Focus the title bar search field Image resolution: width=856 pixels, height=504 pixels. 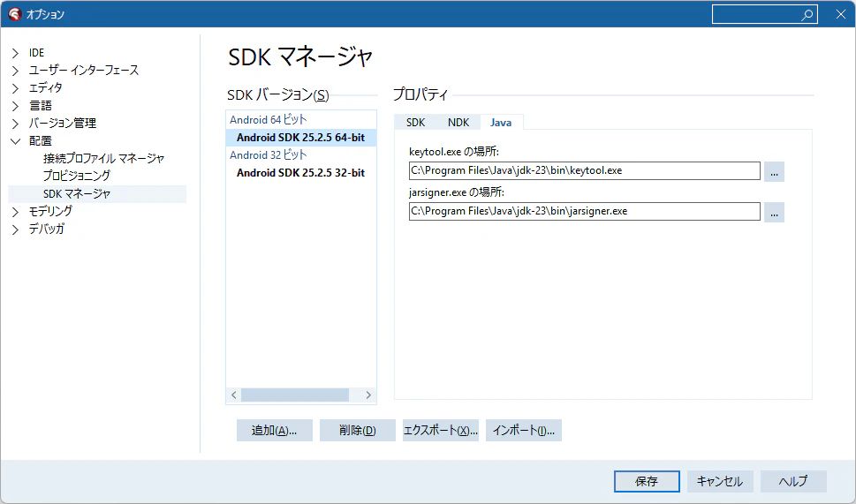(x=764, y=15)
